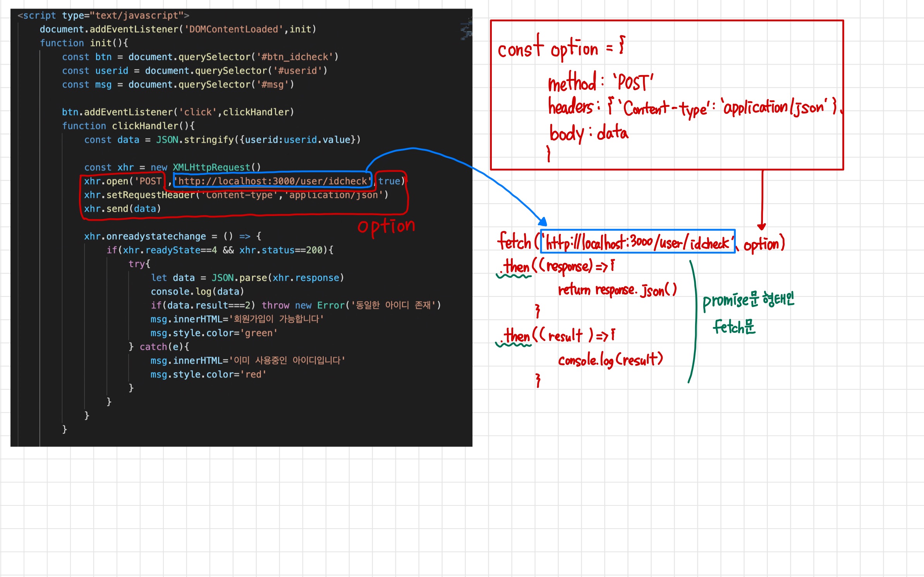Click the second underlined '.then' with result
The image size is (924, 577).
pyautogui.click(x=516, y=336)
